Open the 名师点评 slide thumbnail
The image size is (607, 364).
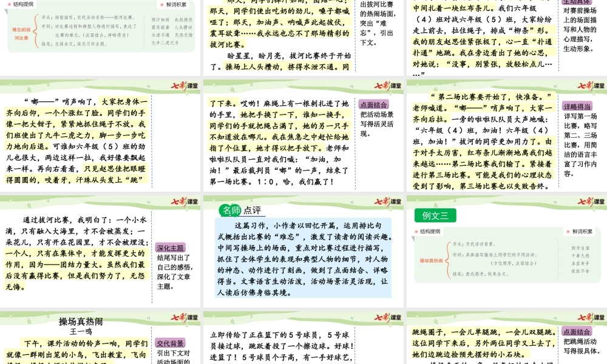[x=303, y=251]
